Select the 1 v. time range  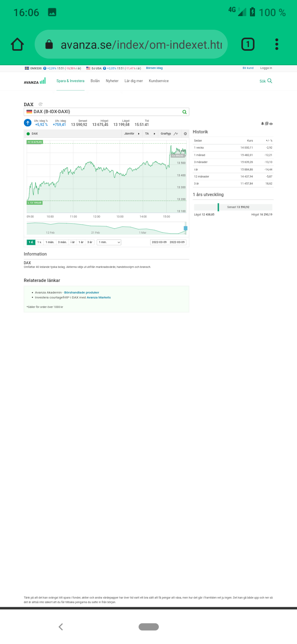(40, 242)
